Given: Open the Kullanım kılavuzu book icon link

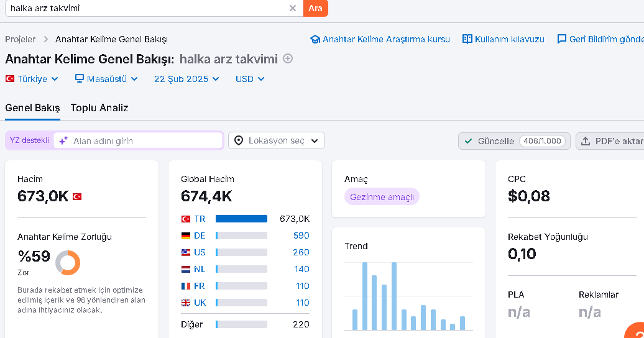Looking at the screenshot, I should tap(467, 39).
